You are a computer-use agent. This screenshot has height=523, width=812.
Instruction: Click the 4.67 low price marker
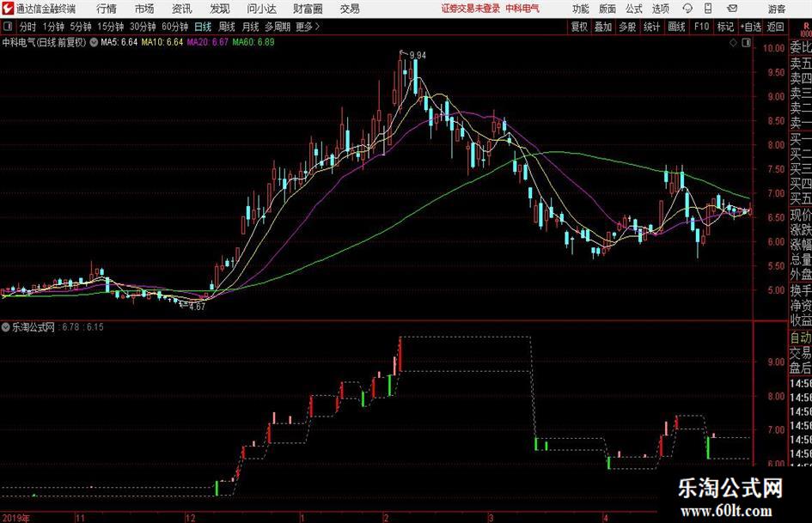click(x=198, y=307)
